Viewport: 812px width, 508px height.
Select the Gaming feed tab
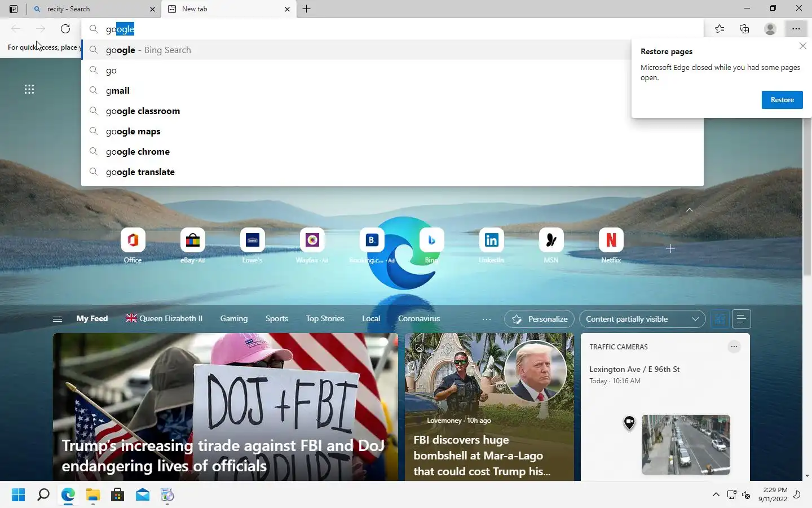pos(234,319)
